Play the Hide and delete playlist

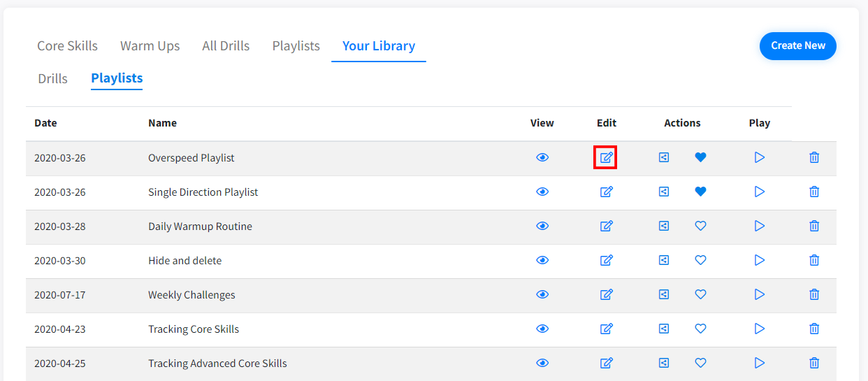tap(760, 260)
